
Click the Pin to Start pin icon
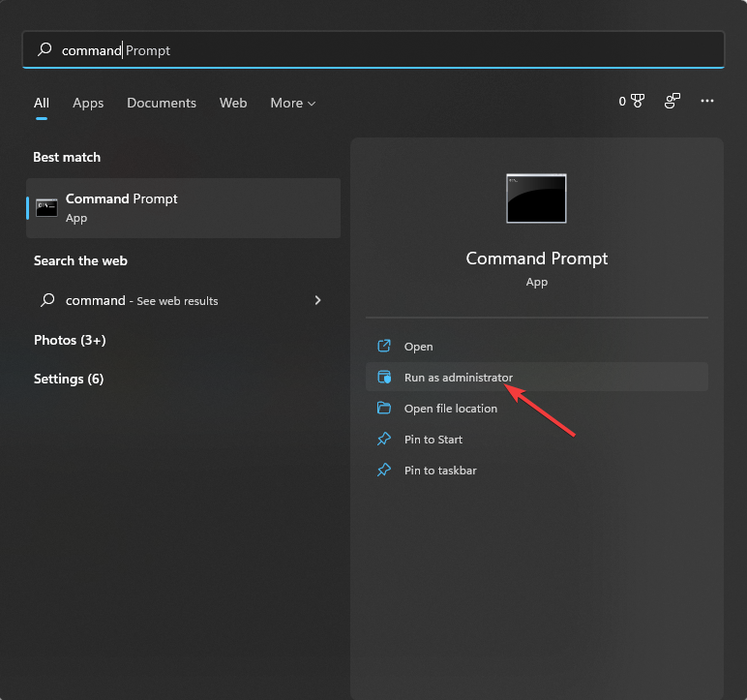click(x=384, y=440)
